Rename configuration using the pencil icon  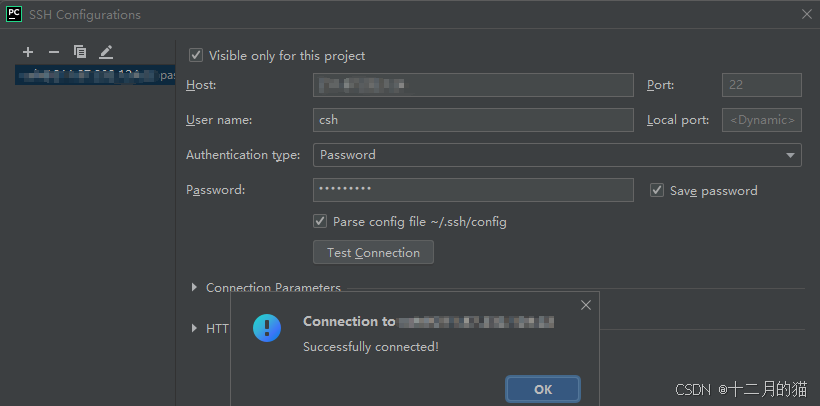[x=106, y=51]
